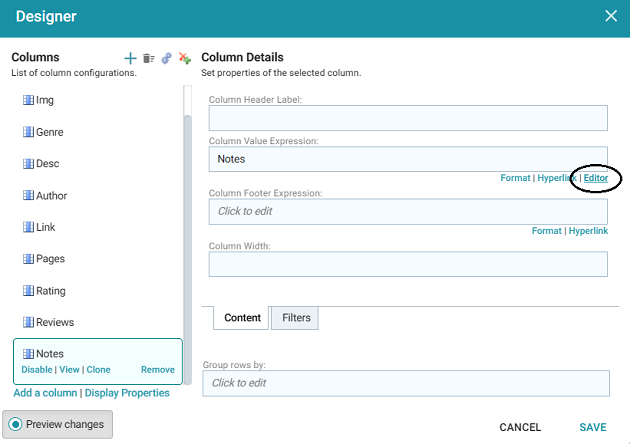Select the Img column icon

28,101
